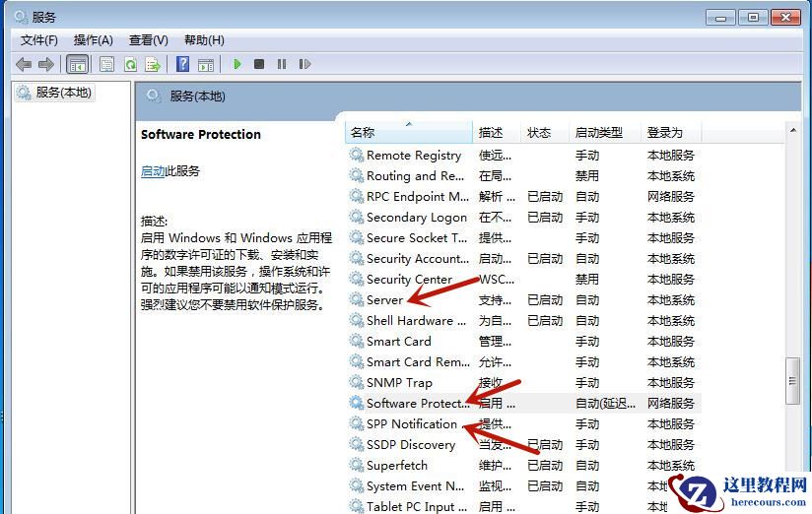Screen dimensions: 812x514
Task: Click the 自动(延迟... startup type cell
Action: tap(605, 404)
